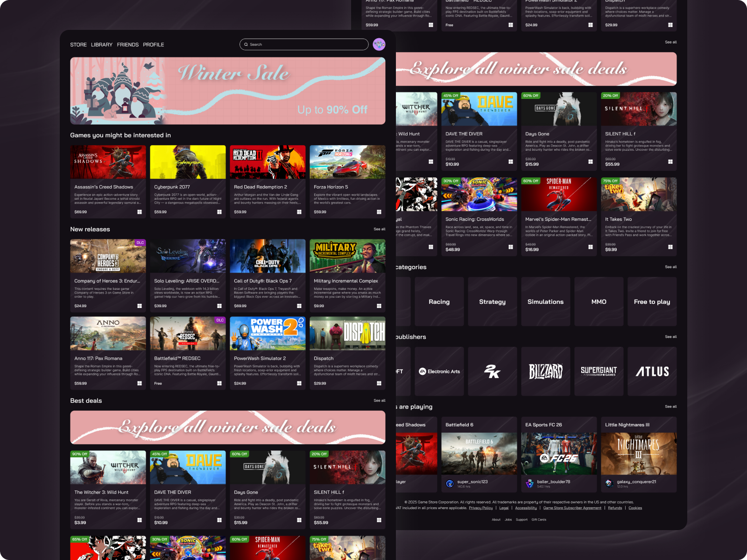Click the Windows icon on Military Incremental Complex card
This screenshot has width=747, height=560.
click(x=379, y=306)
